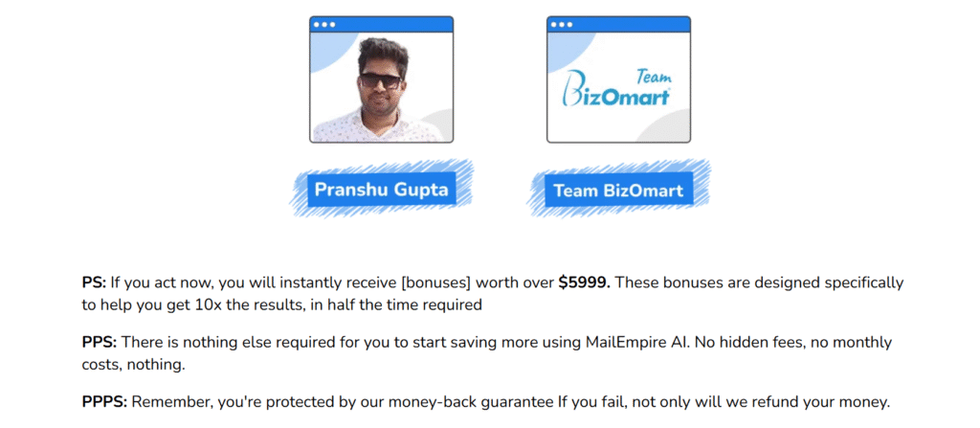Screen dimensions: 980x428
Task: Click the '[bonuses]' placeholder text
Action: tap(436, 282)
